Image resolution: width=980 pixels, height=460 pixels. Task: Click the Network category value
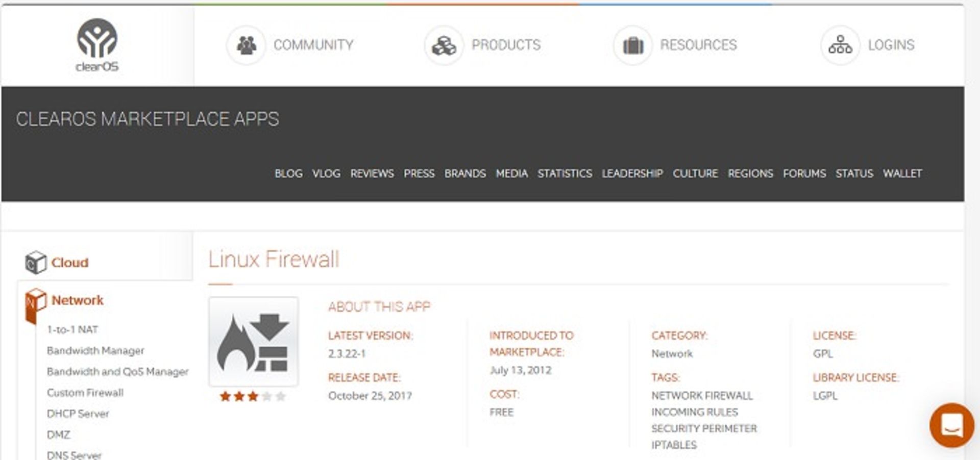pyautogui.click(x=672, y=353)
